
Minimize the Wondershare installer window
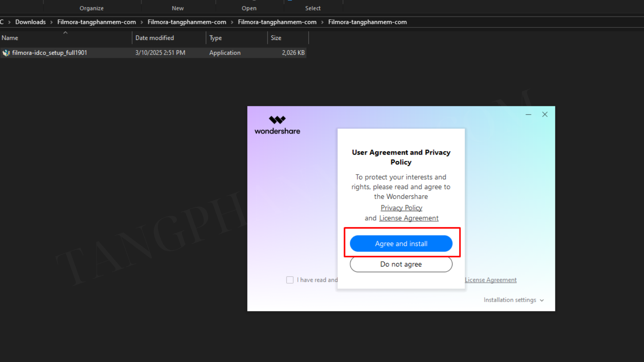point(528,115)
